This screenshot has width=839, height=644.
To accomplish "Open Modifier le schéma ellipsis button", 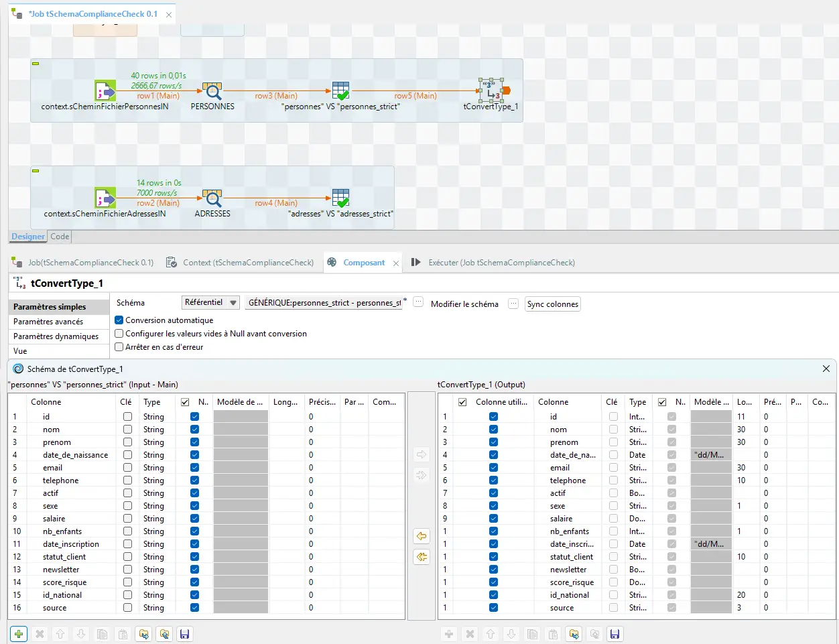I will pyautogui.click(x=513, y=304).
